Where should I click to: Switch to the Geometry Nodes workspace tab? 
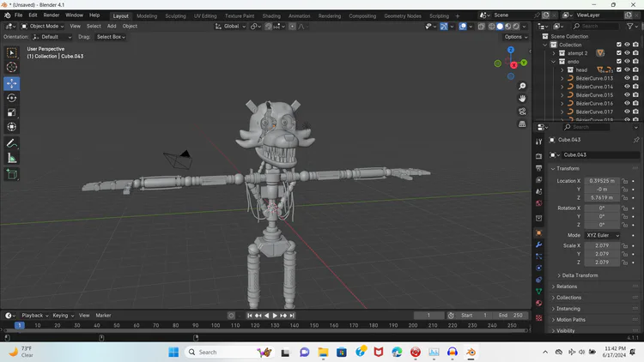point(403,16)
